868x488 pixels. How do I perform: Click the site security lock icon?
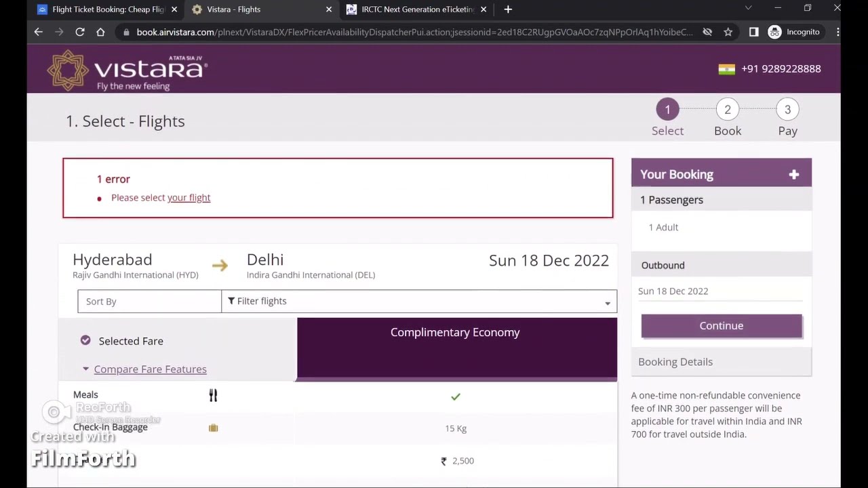(125, 32)
